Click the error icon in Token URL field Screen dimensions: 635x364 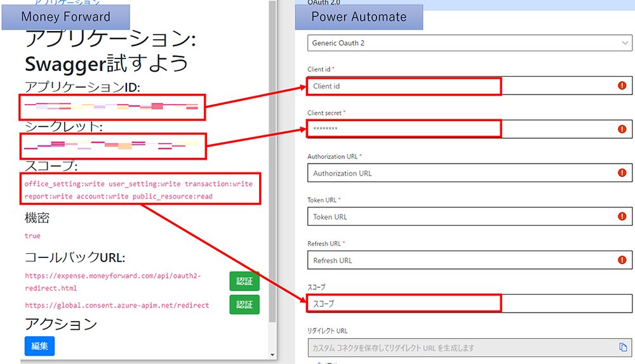(622, 216)
